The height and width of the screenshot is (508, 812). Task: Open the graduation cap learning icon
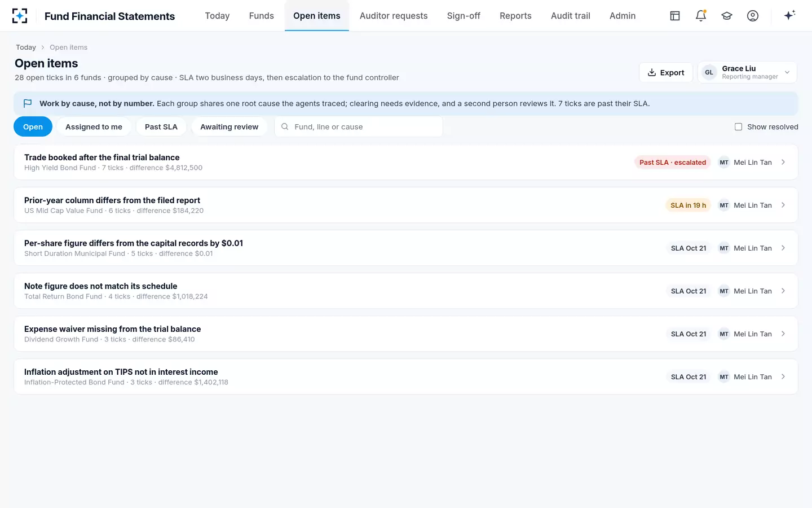pos(727,16)
